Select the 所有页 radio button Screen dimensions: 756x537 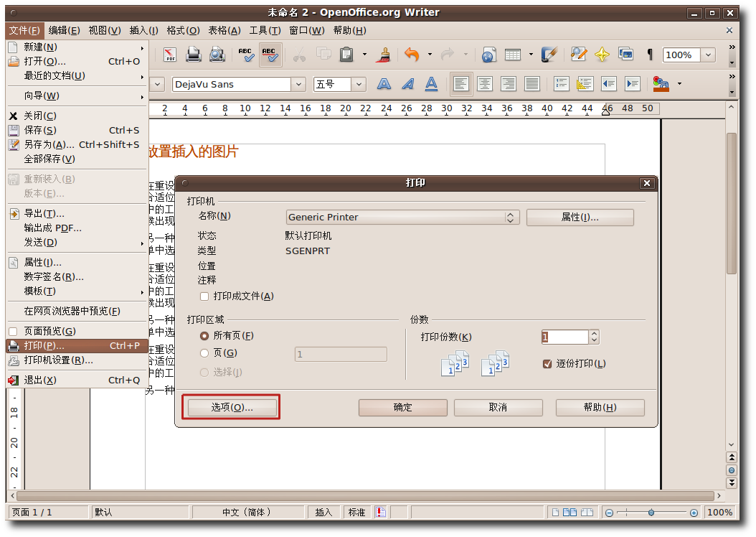point(204,336)
